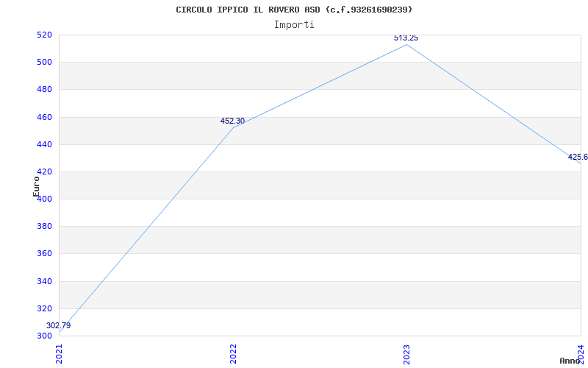Click the 420 y-axis tick label
Screen dimensions: 588x368
point(43,172)
